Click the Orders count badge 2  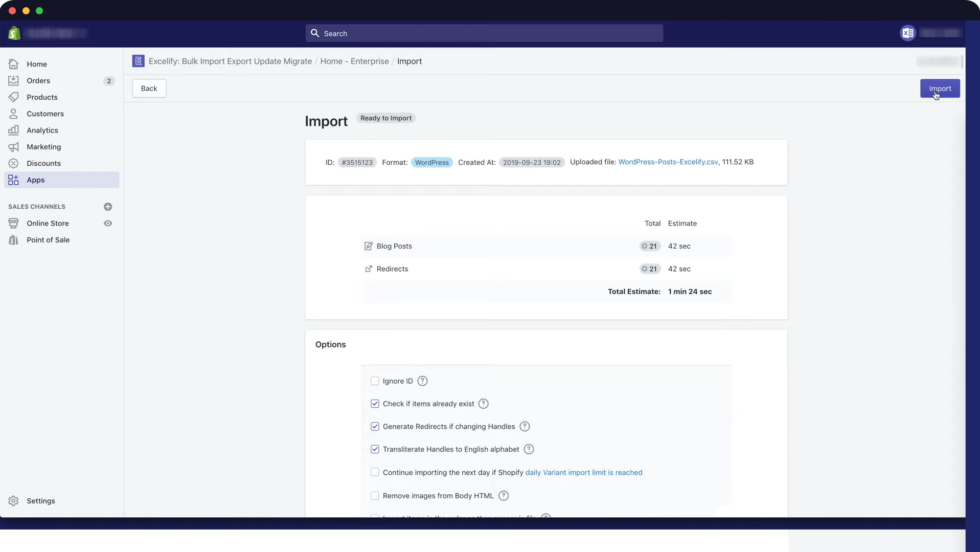pyautogui.click(x=109, y=81)
